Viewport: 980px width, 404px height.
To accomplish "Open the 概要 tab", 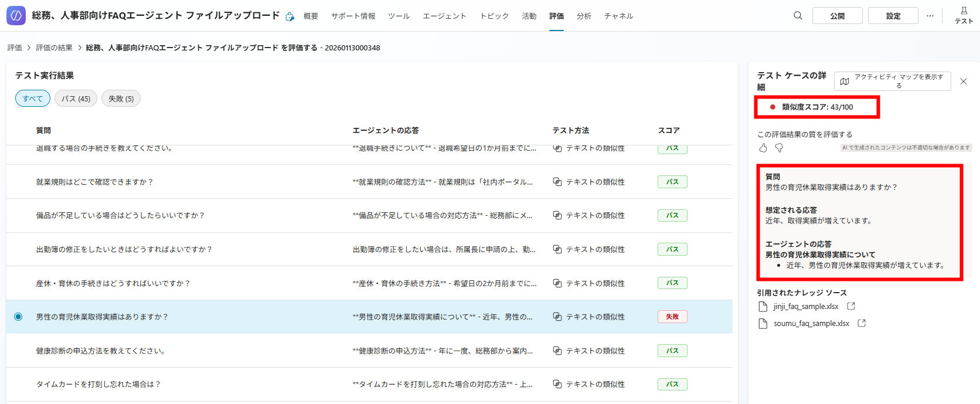I will [x=311, y=16].
